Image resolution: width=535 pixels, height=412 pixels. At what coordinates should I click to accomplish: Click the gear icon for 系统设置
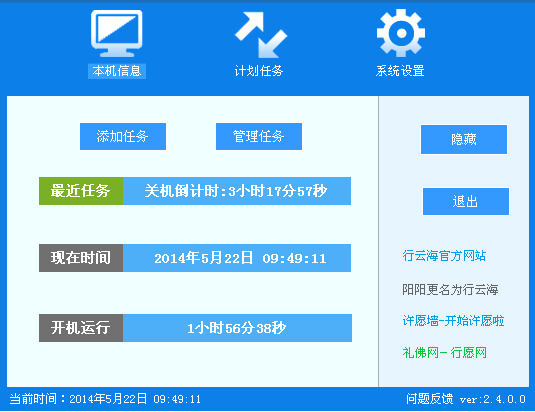(401, 33)
